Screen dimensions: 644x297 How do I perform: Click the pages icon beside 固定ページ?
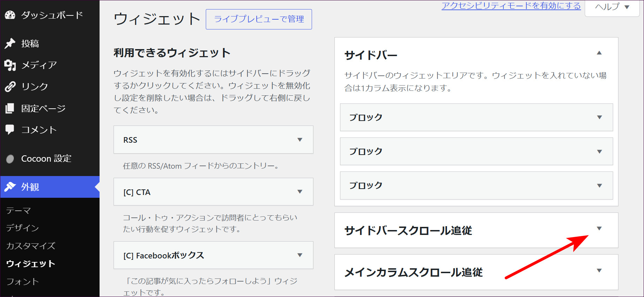click(x=10, y=108)
